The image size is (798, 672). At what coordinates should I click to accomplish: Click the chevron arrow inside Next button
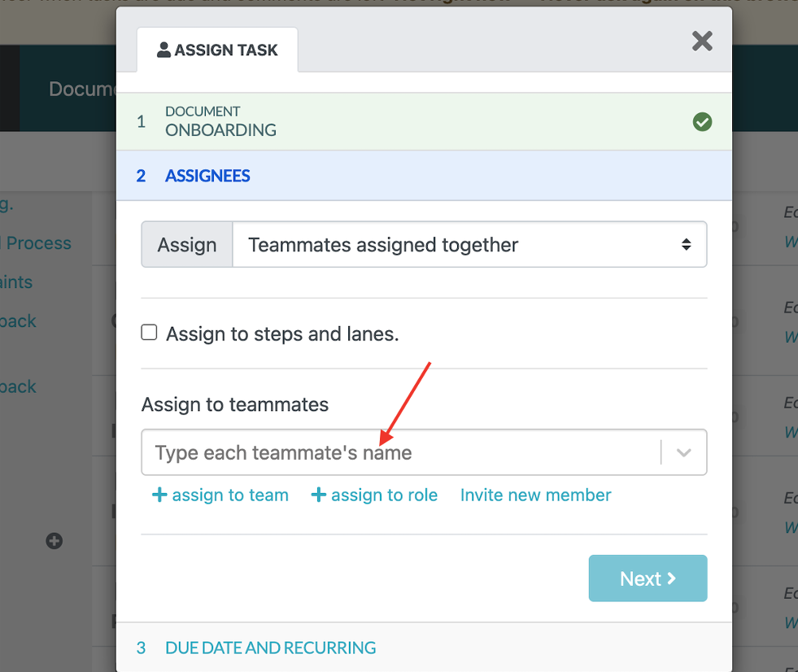click(671, 578)
